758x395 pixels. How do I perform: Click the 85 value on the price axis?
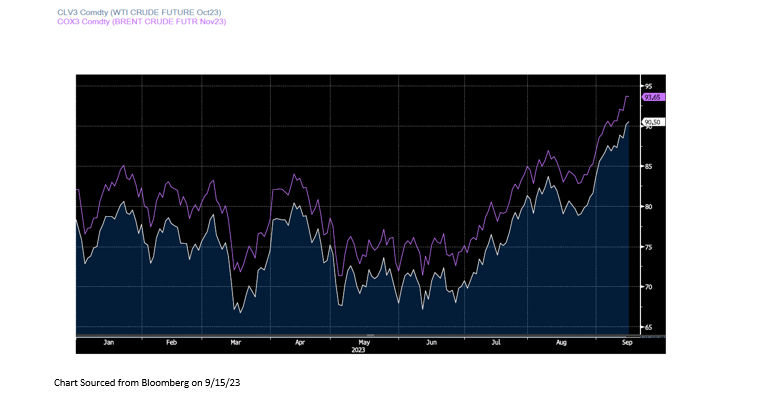[x=648, y=167]
